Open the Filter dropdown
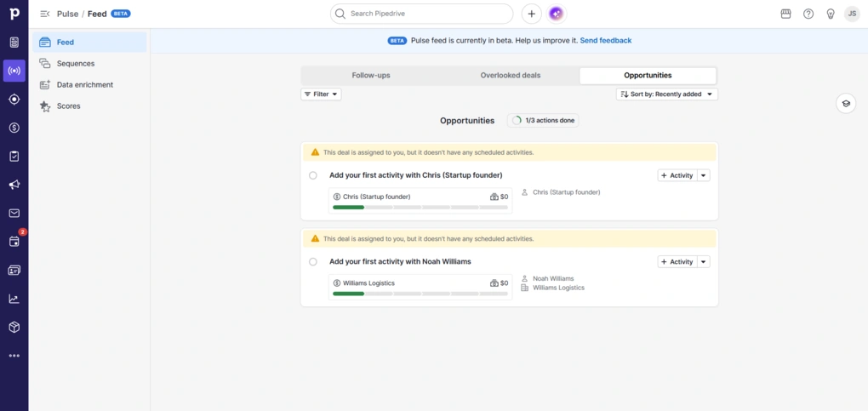 321,94
